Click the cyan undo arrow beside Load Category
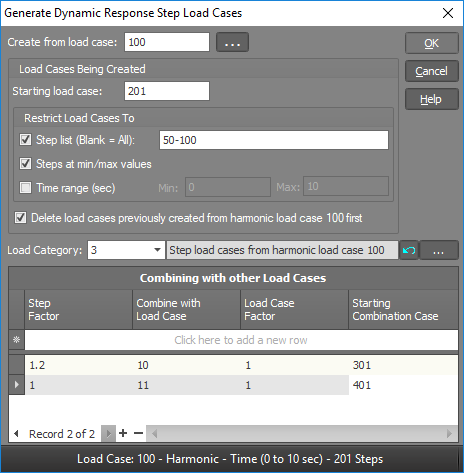This screenshot has height=473, width=464. (409, 250)
